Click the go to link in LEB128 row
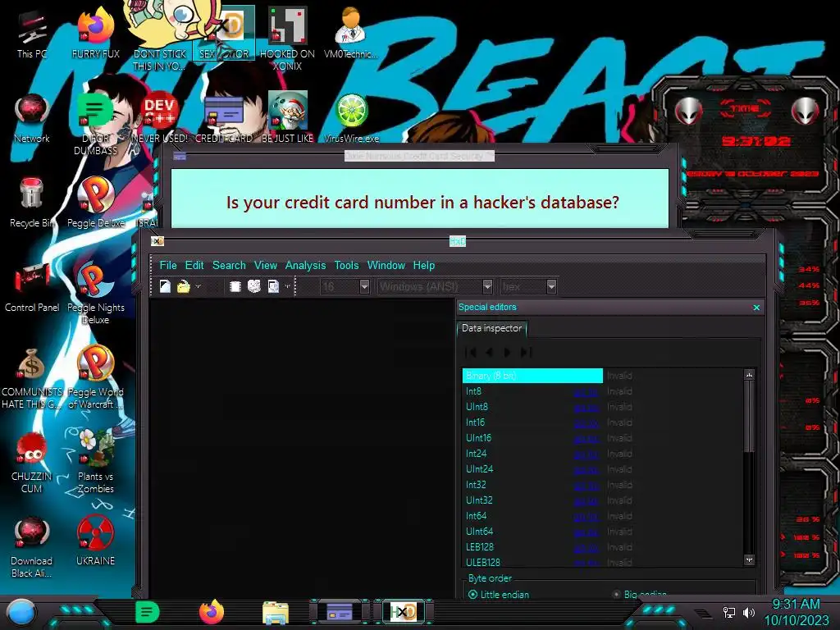The width and height of the screenshot is (840, 630). click(586, 547)
